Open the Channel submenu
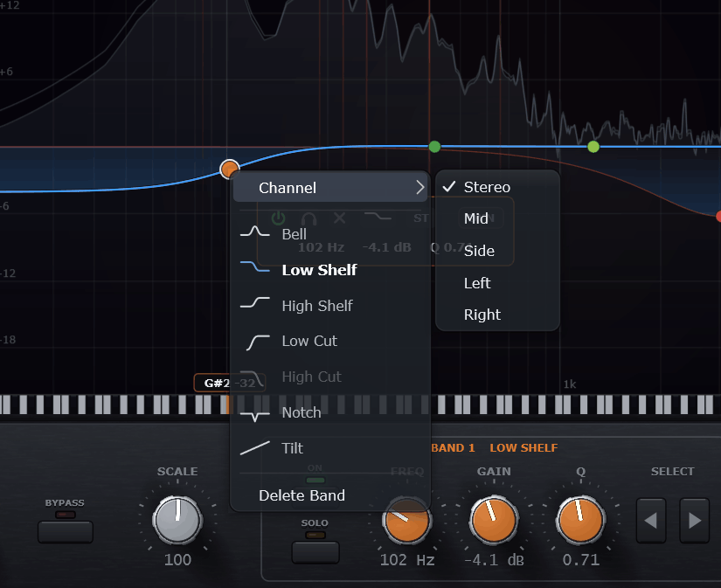Image resolution: width=721 pixels, height=588 pixels. coord(330,188)
